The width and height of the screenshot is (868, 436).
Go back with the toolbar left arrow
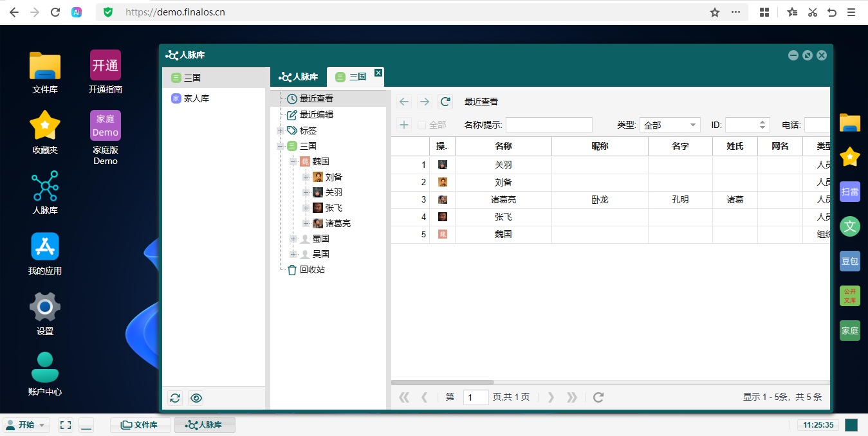click(404, 102)
